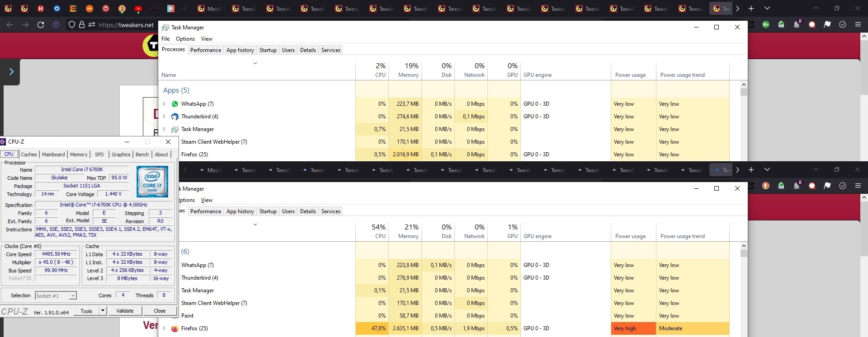
Task: Open the Options menu in upper Task Manager
Action: (x=185, y=39)
